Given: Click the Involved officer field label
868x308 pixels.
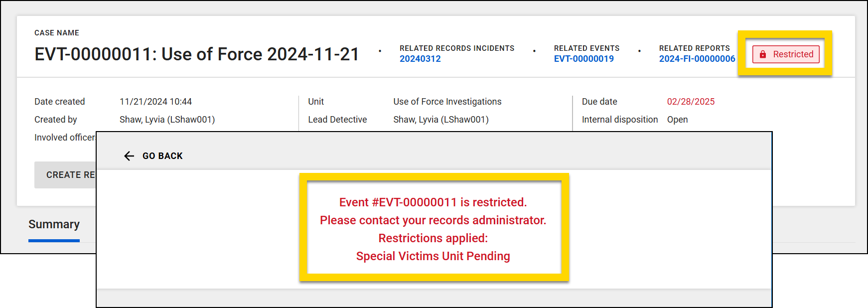Looking at the screenshot, I should click(65, 138).
